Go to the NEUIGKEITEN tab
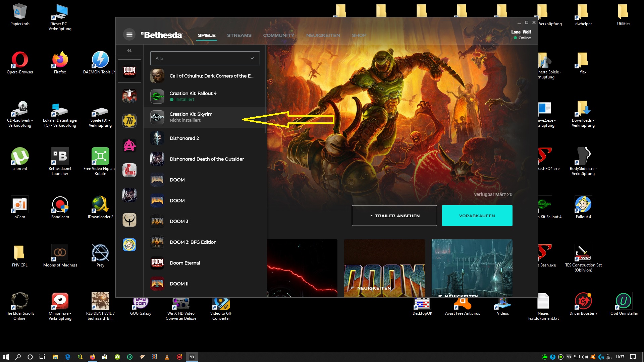 323,35
